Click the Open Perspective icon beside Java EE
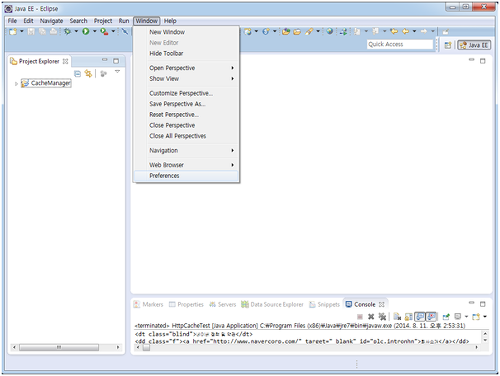The image size is (500, 376). tap(448, 45)
